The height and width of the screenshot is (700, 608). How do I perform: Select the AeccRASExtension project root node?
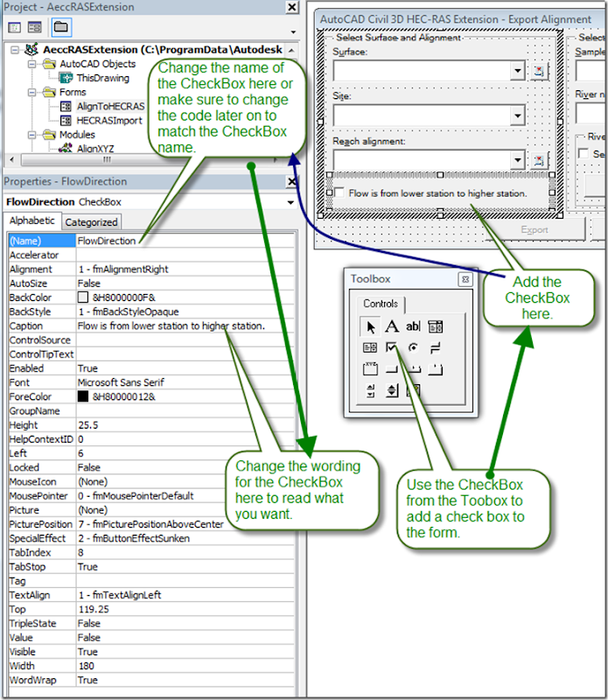point(163,50)
